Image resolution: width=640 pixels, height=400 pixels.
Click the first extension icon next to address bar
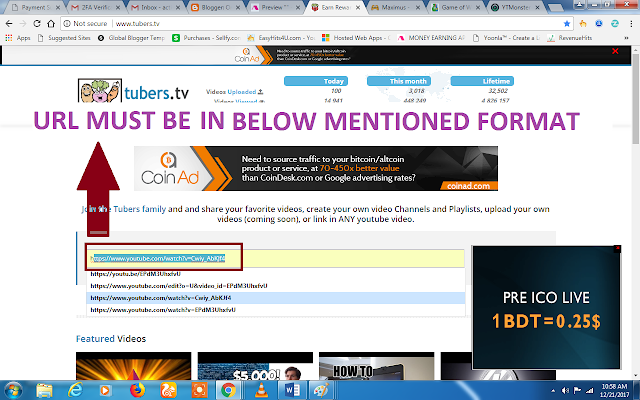coord(583,24)
